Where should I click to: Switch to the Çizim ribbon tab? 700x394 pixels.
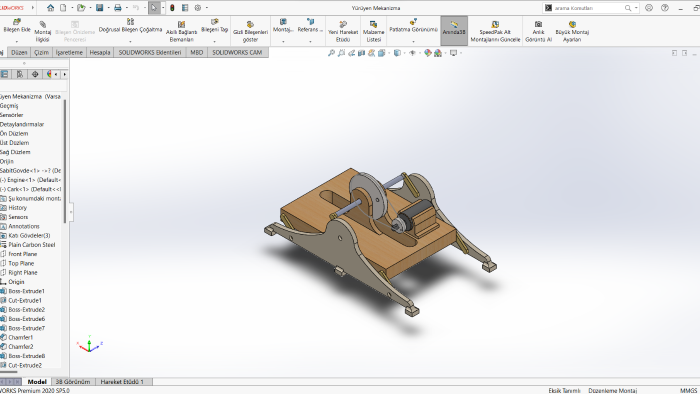click(42, 52)
